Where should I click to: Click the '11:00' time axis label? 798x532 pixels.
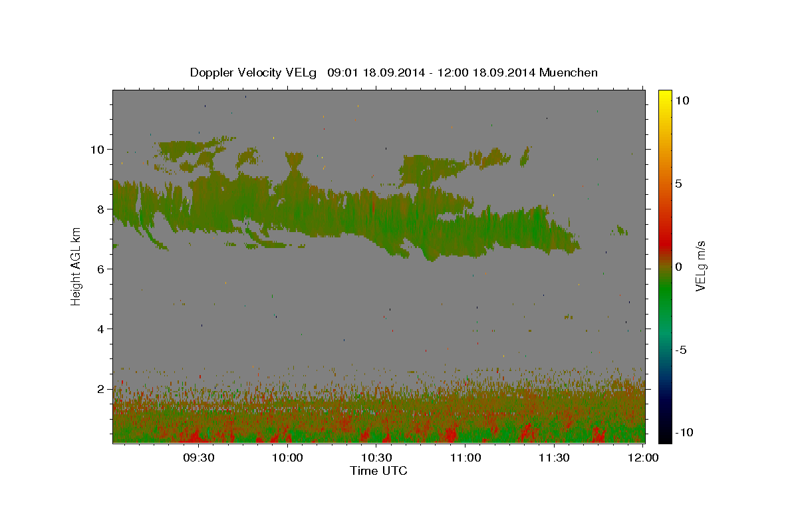(x=465, y=458)
